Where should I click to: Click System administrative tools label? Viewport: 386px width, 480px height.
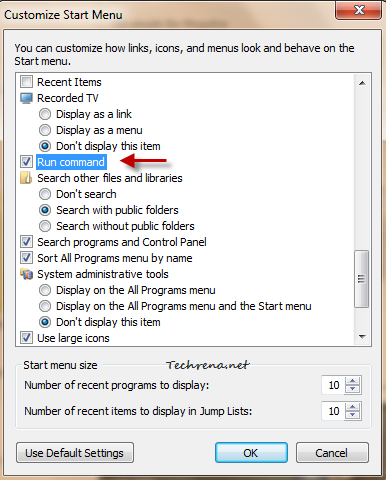[x=103, y=274]
